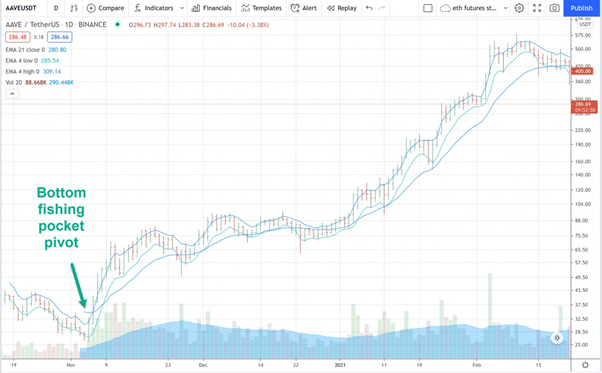Click the AAVEUSDT symbol search field
Viewport: 602px width, 373px height.
(21, 8)
